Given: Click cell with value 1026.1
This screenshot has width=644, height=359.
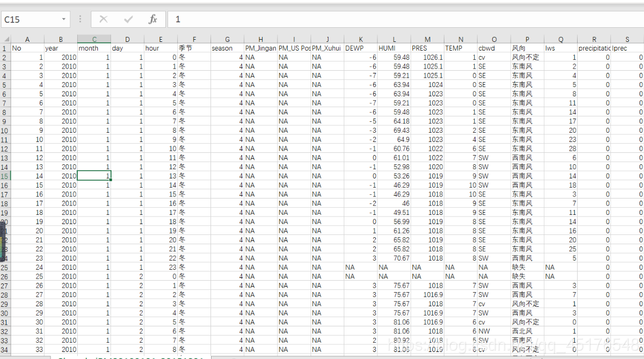Looking at the screenshot, I should pos(427,58).
